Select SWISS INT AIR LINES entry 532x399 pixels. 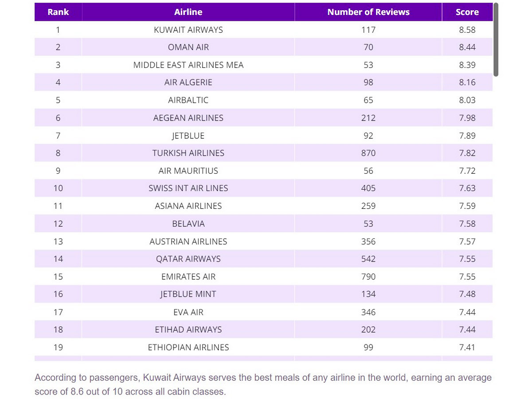pyautogui.click(x=188, y=188)
